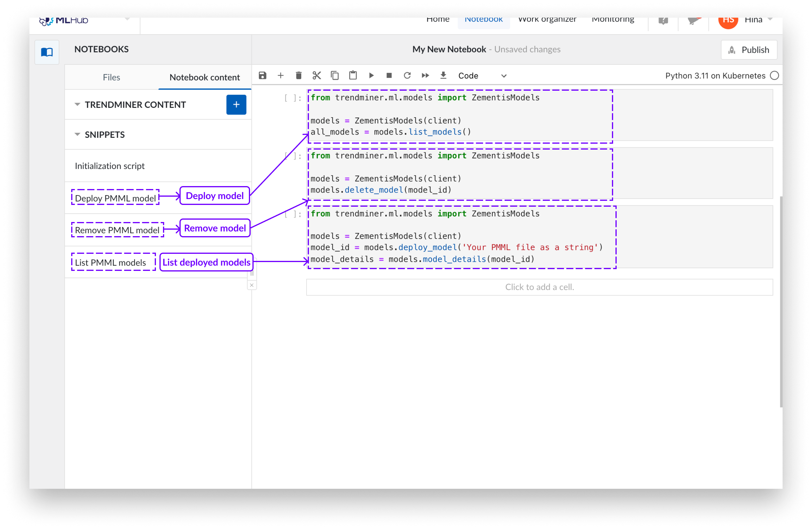Screen dimensions: 812x530
Task: Paste cell from clipboard icon
Action: coord(353,75)
